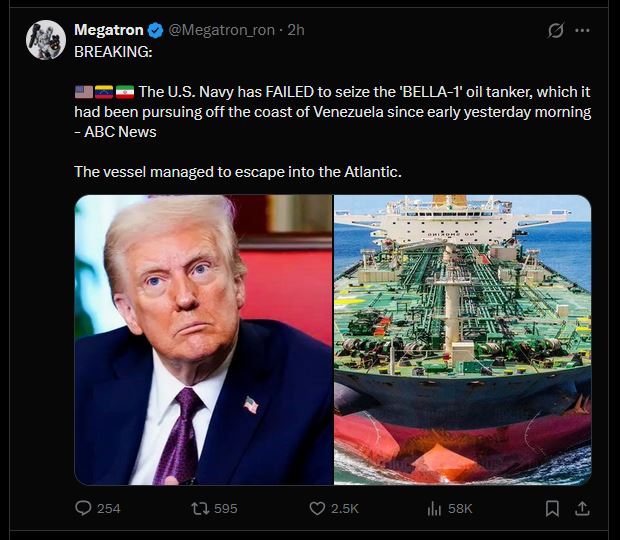
Task: Share the post via upload arrow icon
Action: (x=582, y=508)
